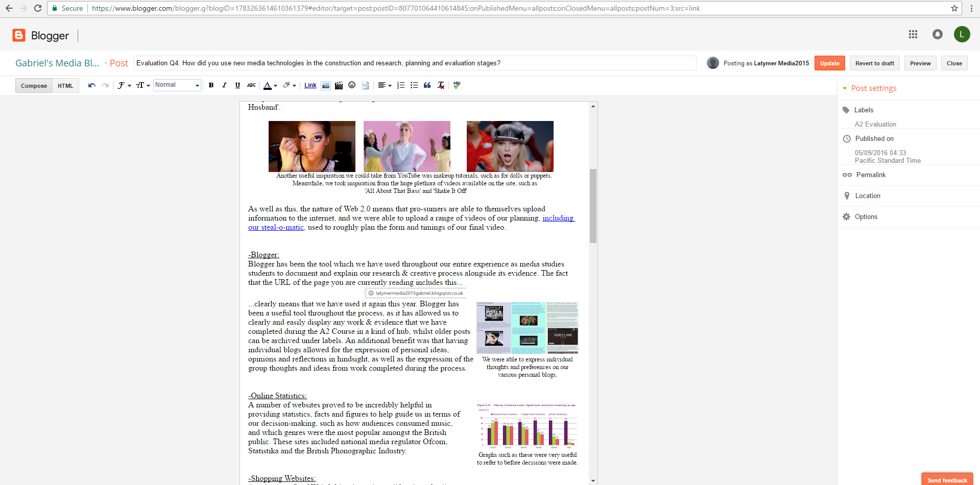Viewport: 980px width, 485px height.
Task: Toggle underline formatting
Action: coord(237,85)
